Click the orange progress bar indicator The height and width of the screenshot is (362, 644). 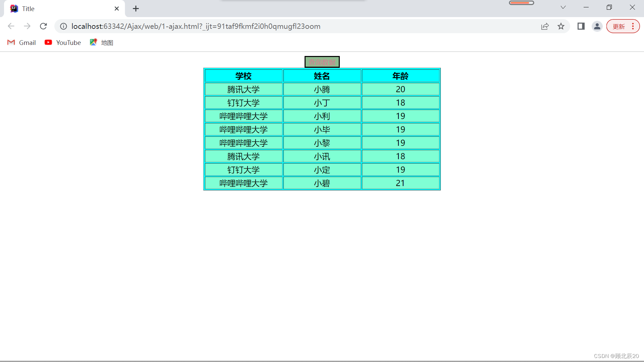pyautogui.click(x=522, y=2)
